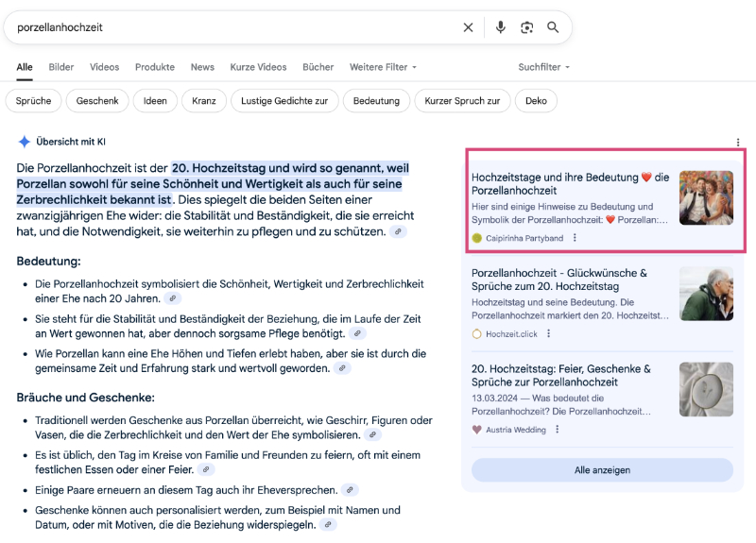Click the Caipirinha Partyband favicon
This screenshot has width=756, height=543.
point(477,238)
